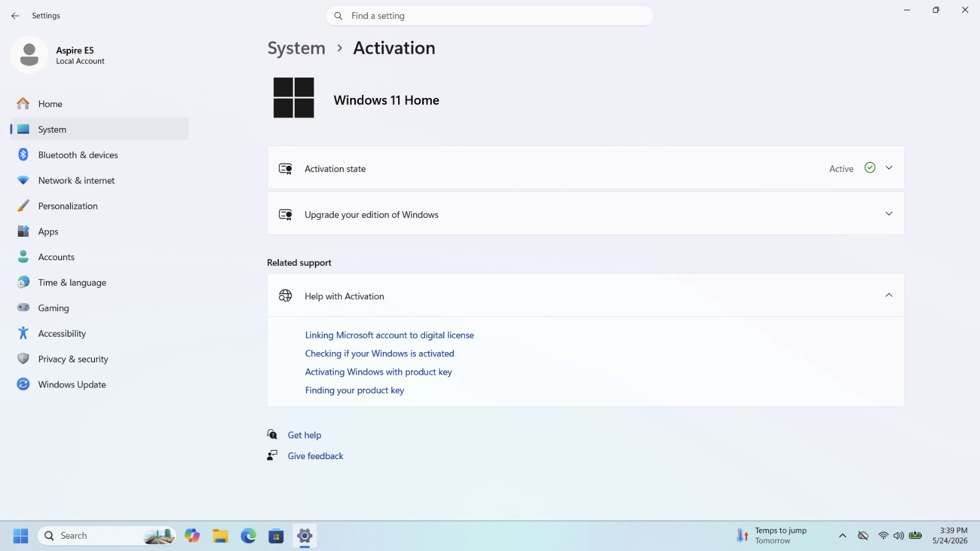Screen dimensions: 980x551
Task: Open Finding your product key link
Action: click(x=355, y=390)
